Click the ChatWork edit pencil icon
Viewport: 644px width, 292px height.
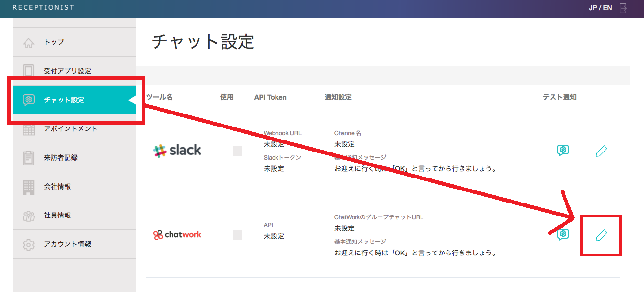tap(601, 235)
